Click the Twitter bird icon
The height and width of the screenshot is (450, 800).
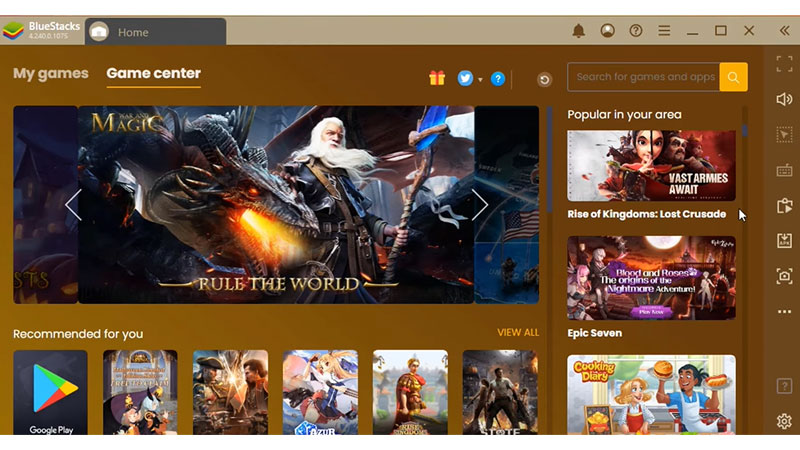465,78
